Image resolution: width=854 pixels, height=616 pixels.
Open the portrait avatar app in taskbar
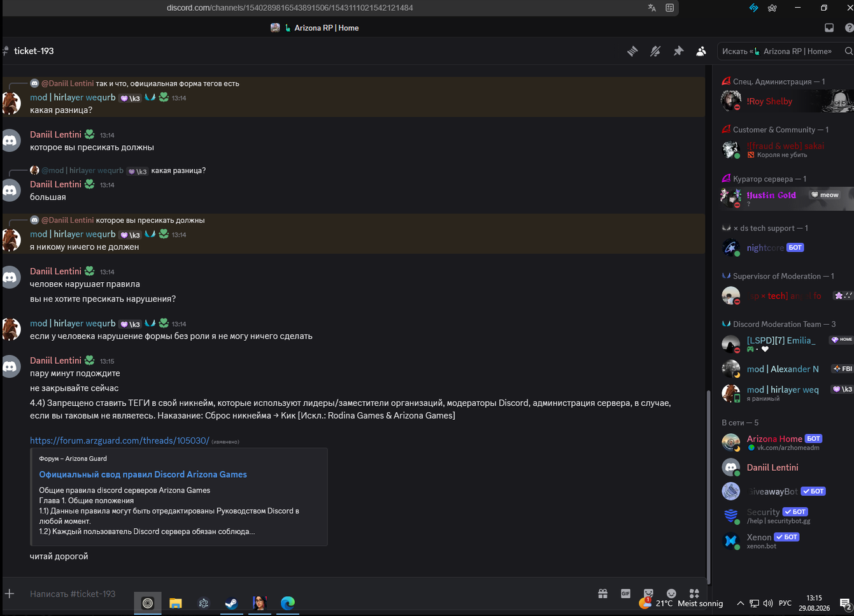[260, 603]
